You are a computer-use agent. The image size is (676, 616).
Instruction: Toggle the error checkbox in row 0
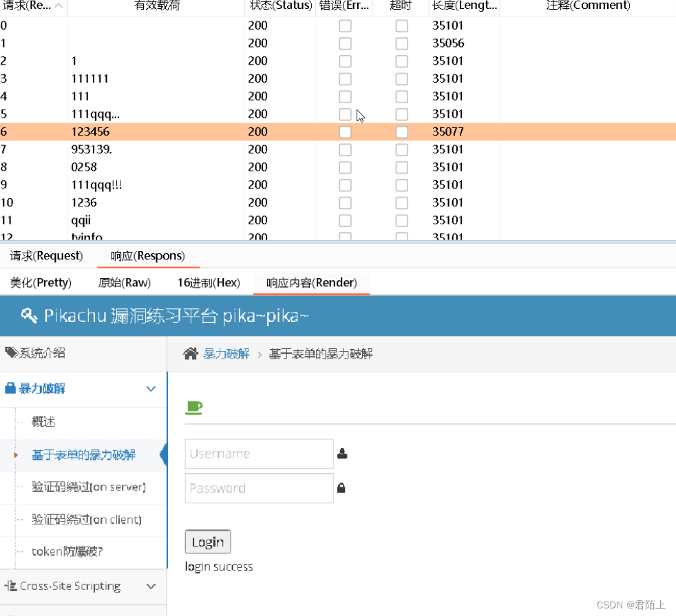pyautogui.click(x=345, y=26)
